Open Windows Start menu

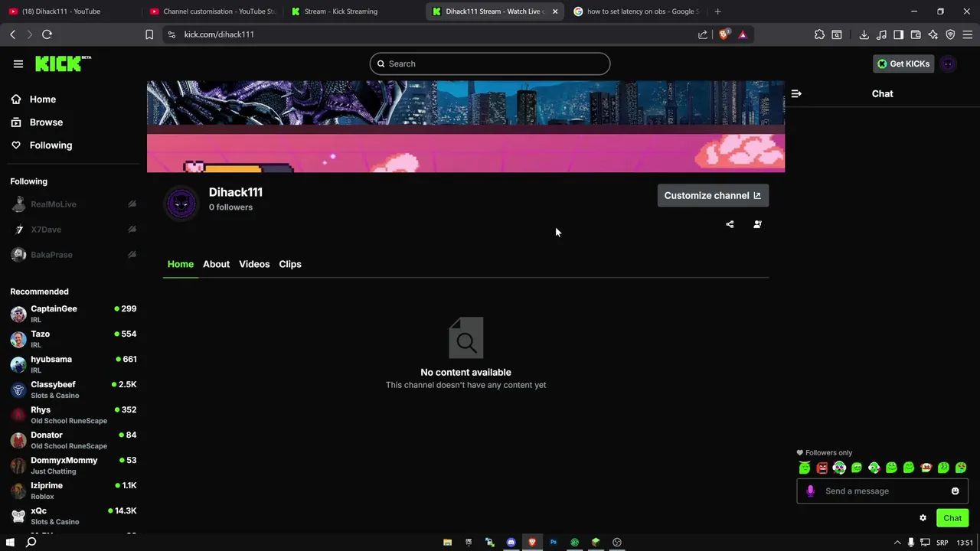pyautogui.click(x=10, y=542)
